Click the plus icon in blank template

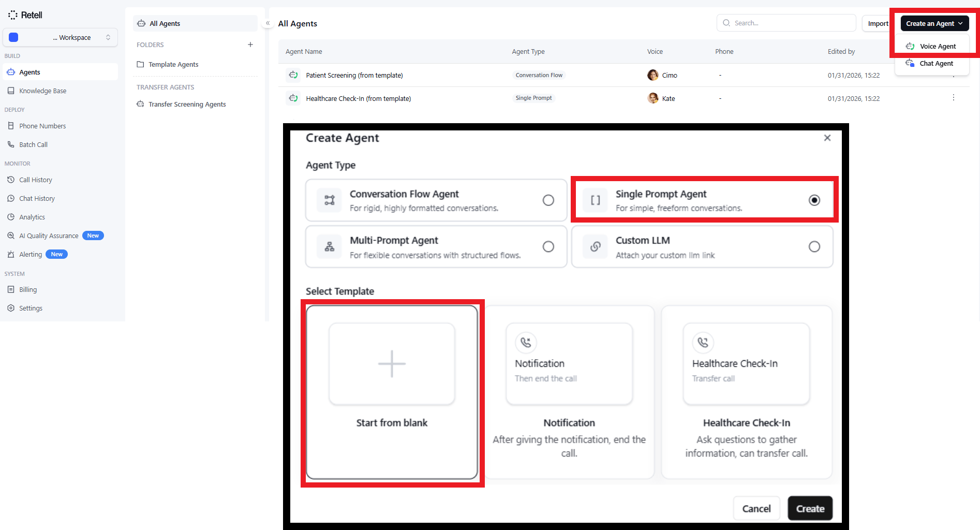tap(392, 364)
